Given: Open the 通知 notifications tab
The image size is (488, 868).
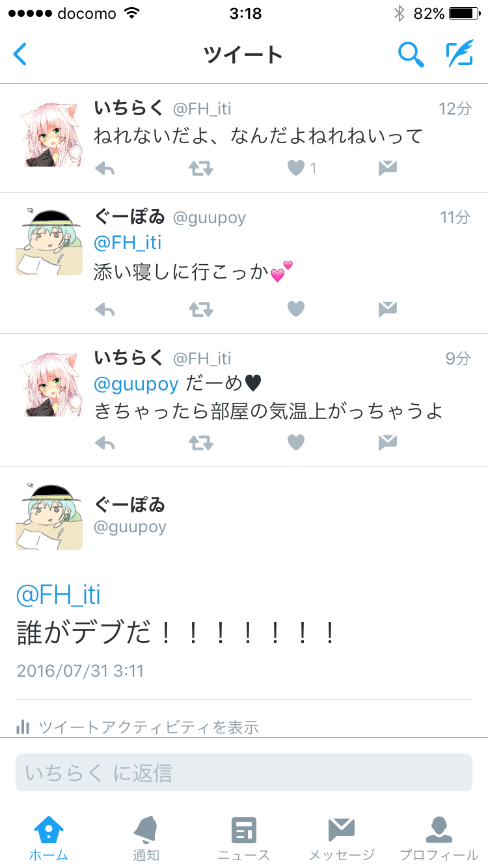Looking at the screenshot, I should pos(146,839).
